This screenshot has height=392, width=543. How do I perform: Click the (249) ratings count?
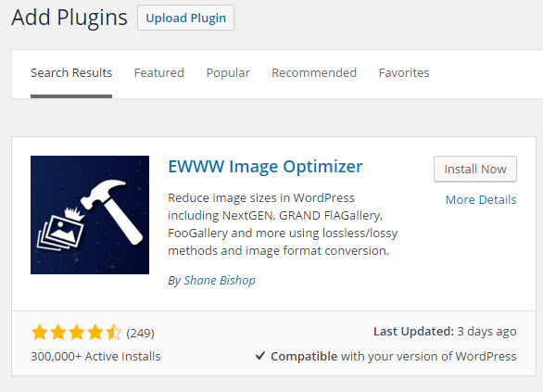[x=140, y=333]
